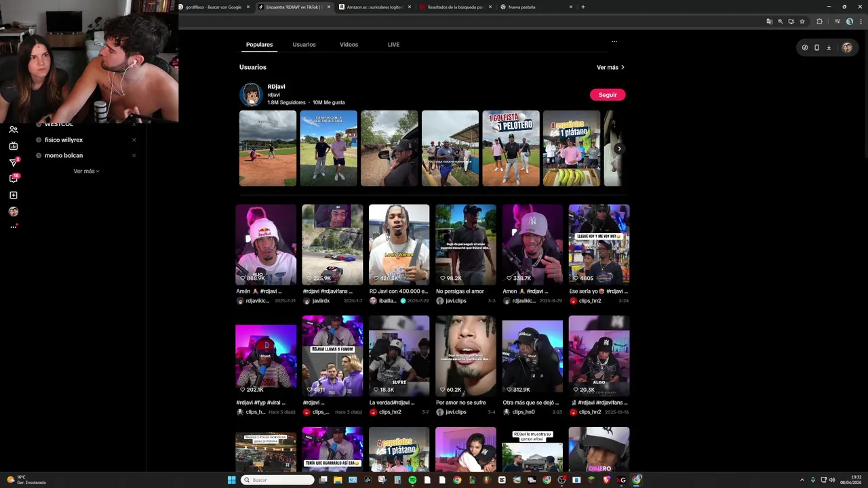Switch to the LIVE tab
868x488 pixels.
tap(393, 45)
